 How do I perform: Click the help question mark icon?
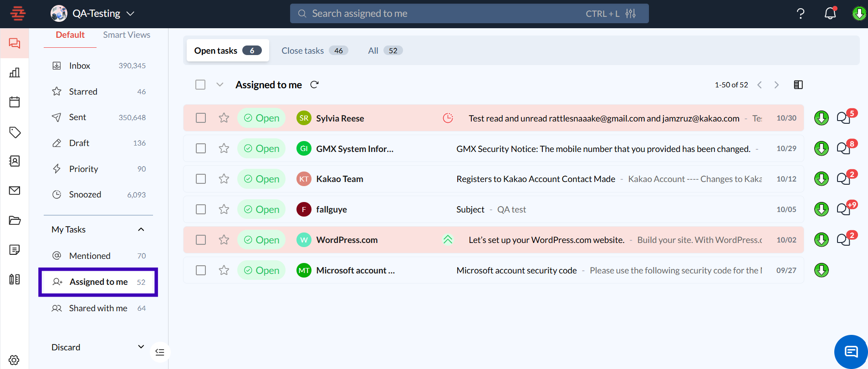coord(800,14)
